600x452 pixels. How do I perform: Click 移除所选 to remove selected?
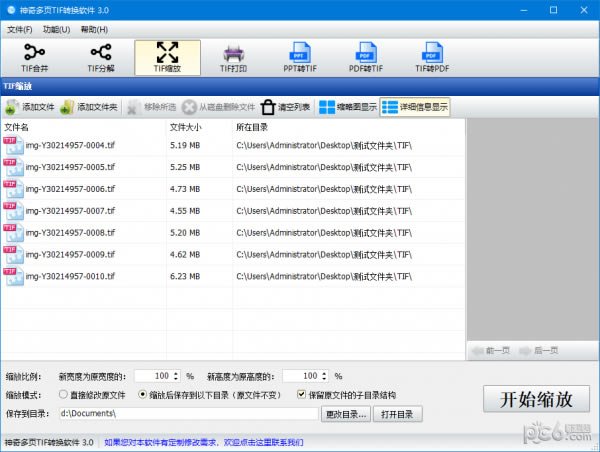click(152, 107)
